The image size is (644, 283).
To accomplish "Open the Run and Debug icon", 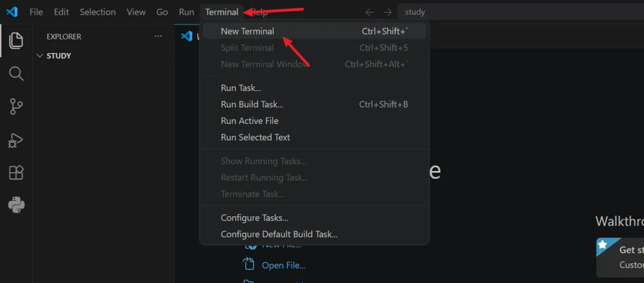I will click(16, 140).
